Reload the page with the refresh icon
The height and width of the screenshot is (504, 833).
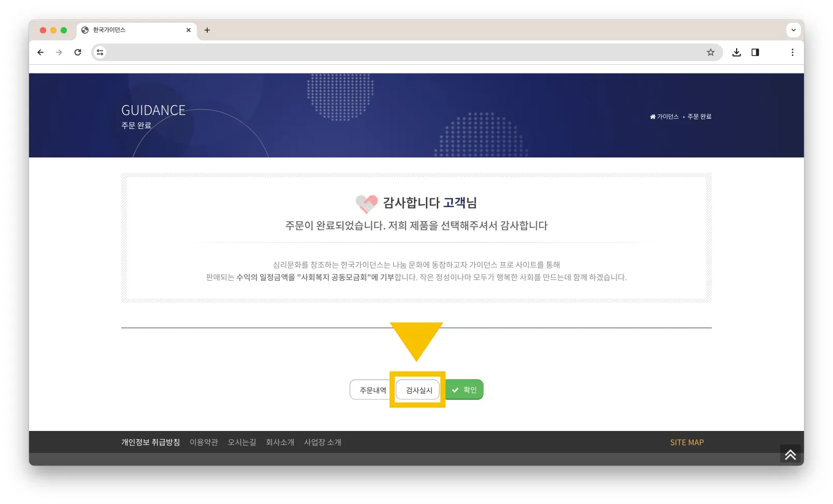point(78,52)
